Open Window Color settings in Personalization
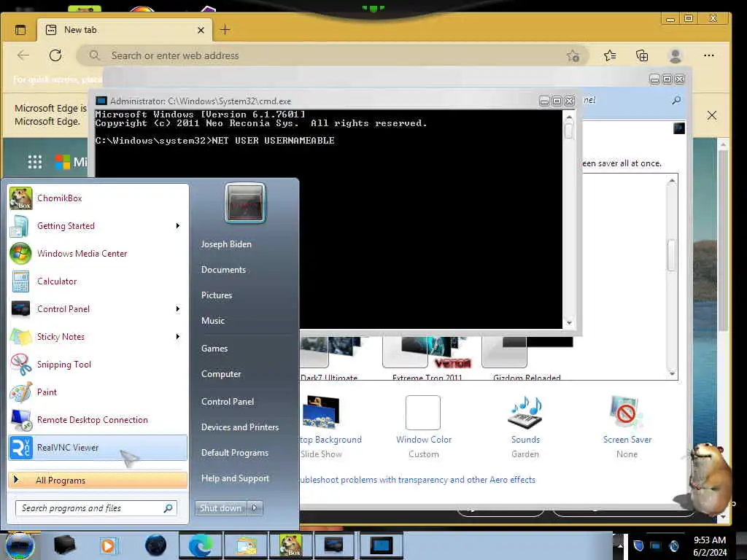 (424, 427)
